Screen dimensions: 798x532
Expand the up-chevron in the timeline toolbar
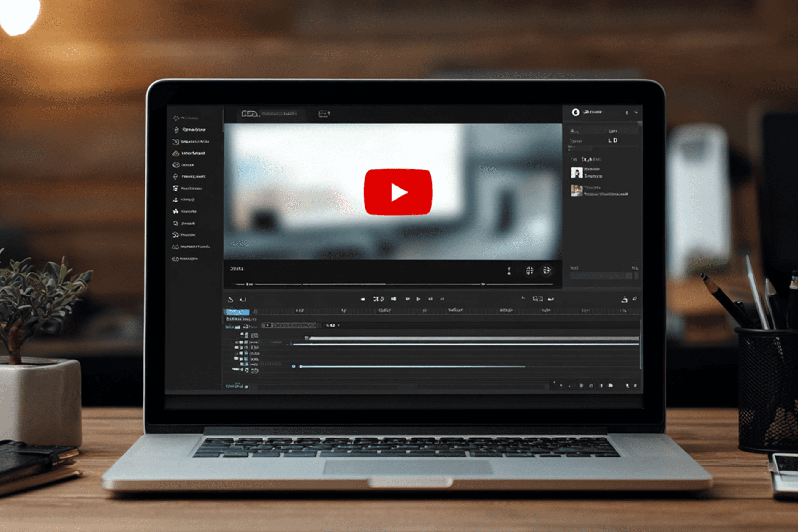[523, 298]
